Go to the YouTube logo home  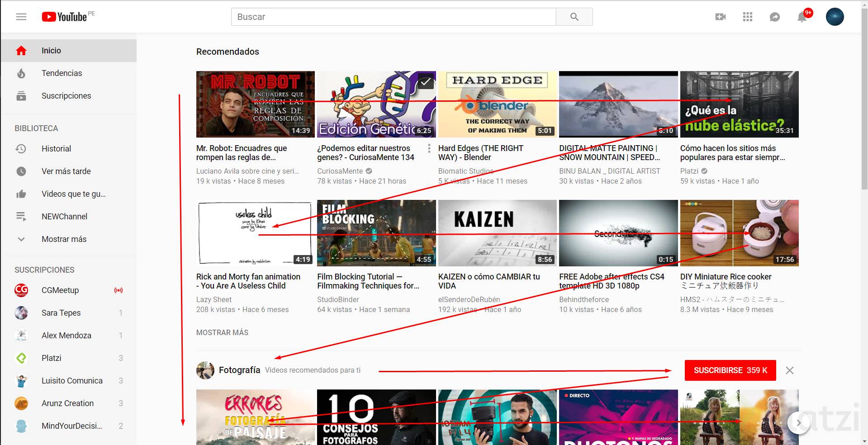click(x=64, y=17)
